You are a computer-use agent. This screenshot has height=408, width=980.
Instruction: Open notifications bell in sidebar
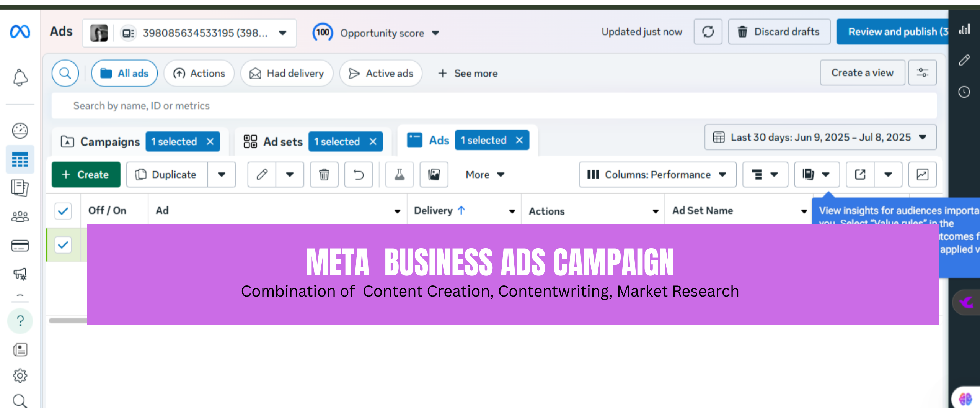click(20, 78)
